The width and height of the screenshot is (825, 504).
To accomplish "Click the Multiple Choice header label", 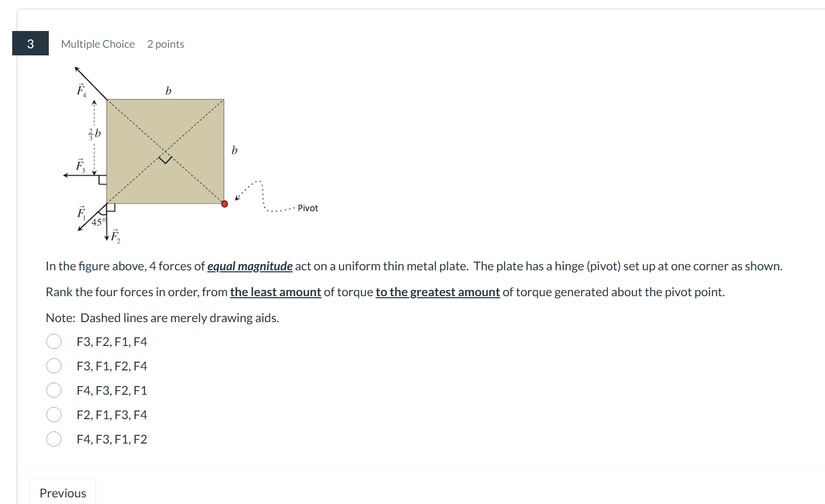I will click(97, 44).
